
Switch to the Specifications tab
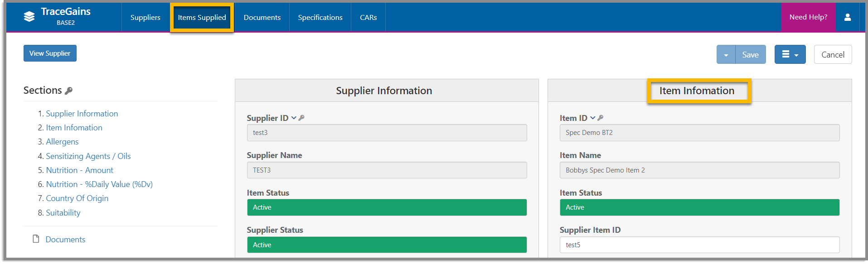point(320,17)
